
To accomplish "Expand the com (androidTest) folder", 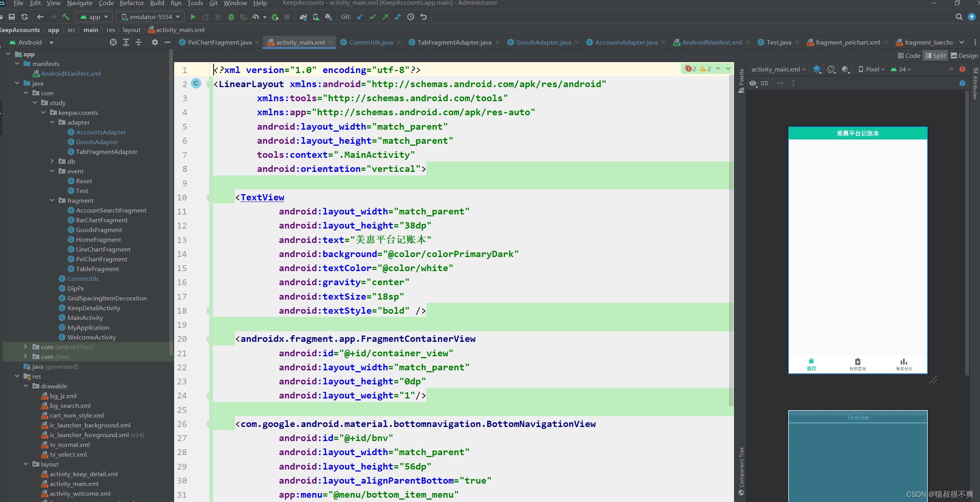I will [26, 347].
